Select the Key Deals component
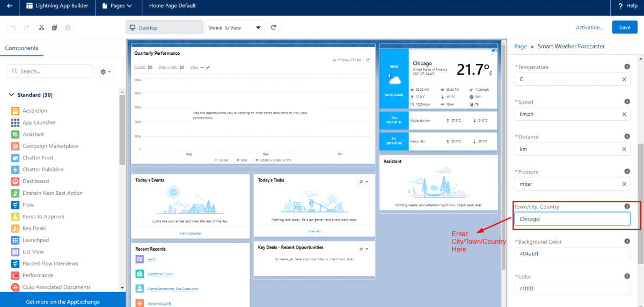This screenshot has width=644, height=307. [x=28, y=229]
